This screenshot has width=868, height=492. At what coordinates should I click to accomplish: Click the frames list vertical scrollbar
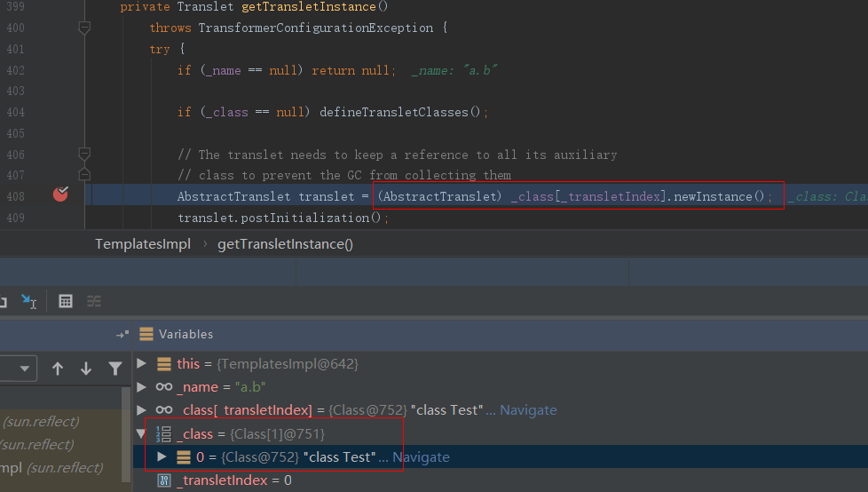pos(126,435)
